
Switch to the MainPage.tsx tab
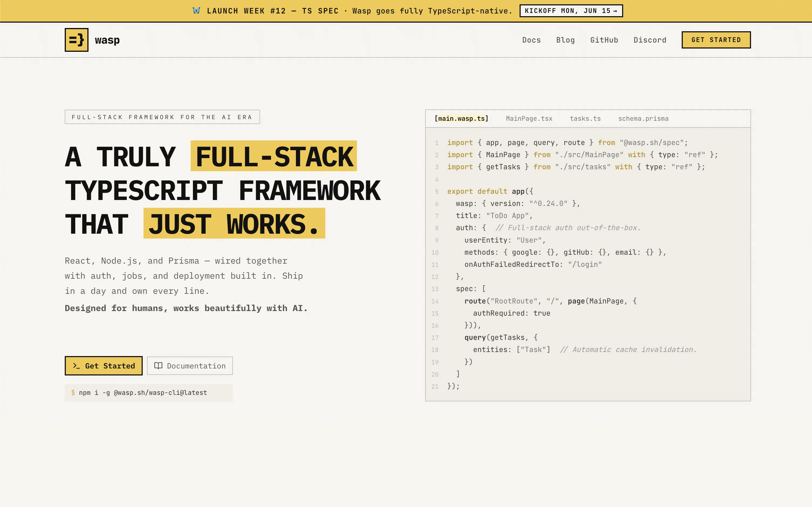click(529, 119)
